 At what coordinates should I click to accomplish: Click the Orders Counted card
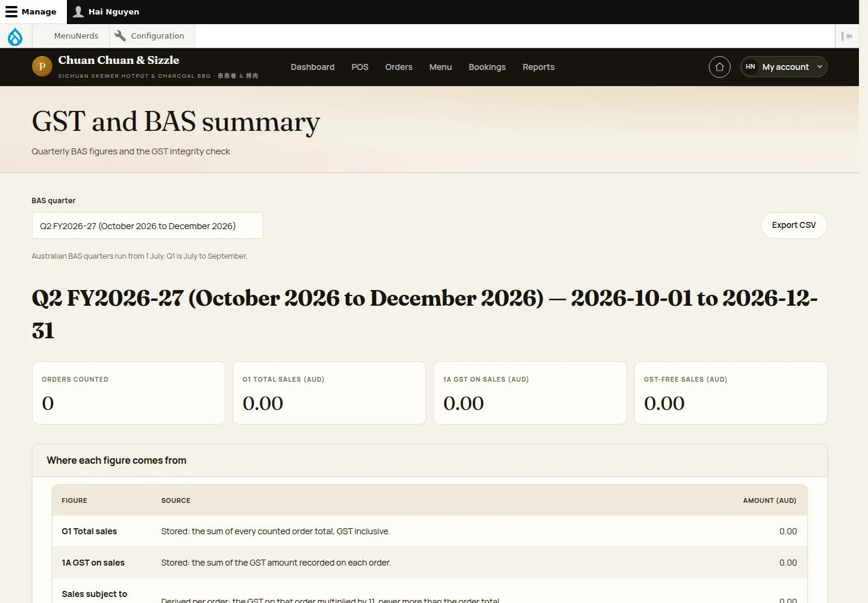pos(128,393)
